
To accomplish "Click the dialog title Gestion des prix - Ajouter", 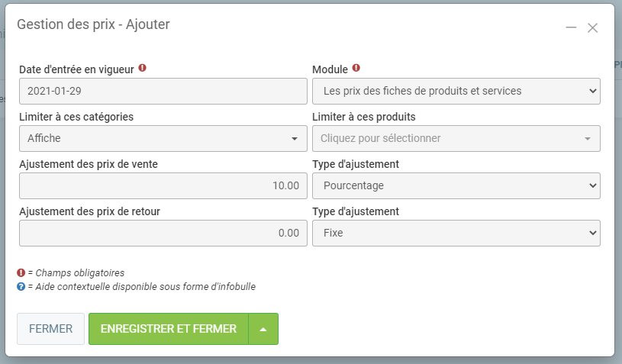I will coord(93,24).
